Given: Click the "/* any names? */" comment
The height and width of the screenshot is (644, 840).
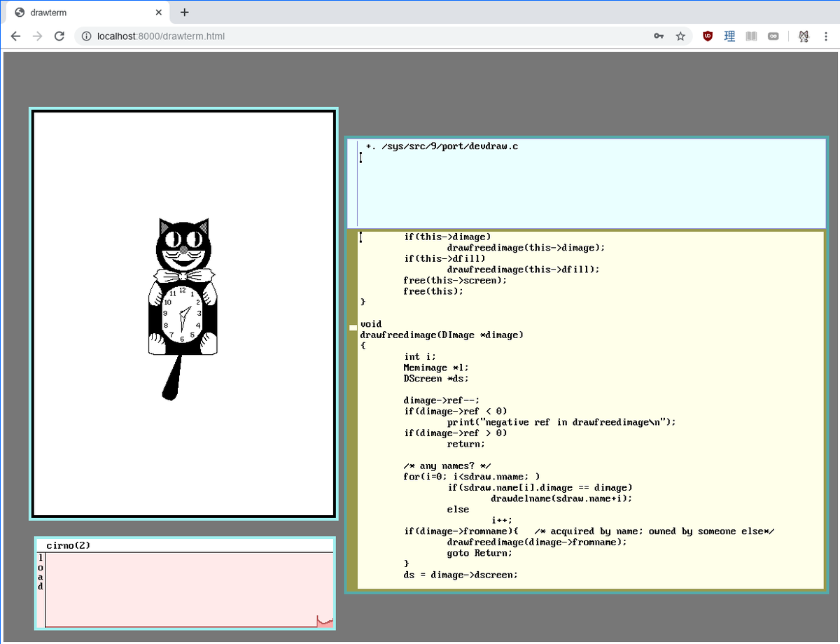Looking at the screenshot, I should (x=447, y=465).
